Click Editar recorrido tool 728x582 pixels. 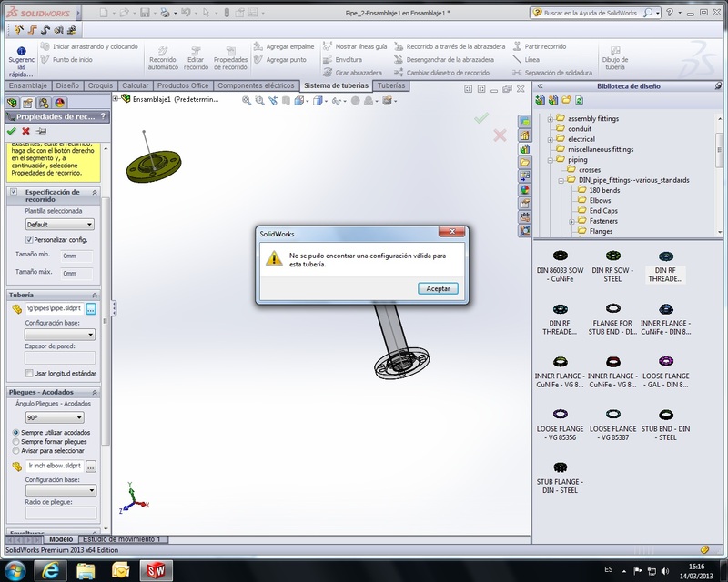(196, 58)
